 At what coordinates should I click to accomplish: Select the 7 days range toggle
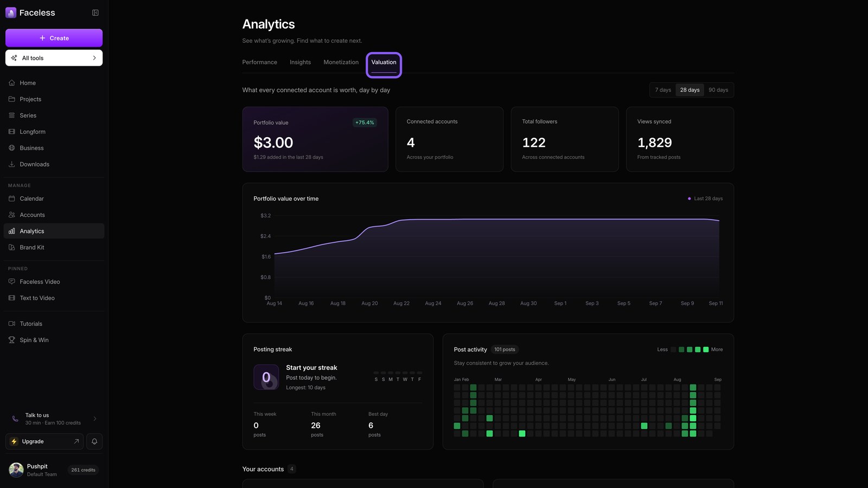(x=663, y=90)
